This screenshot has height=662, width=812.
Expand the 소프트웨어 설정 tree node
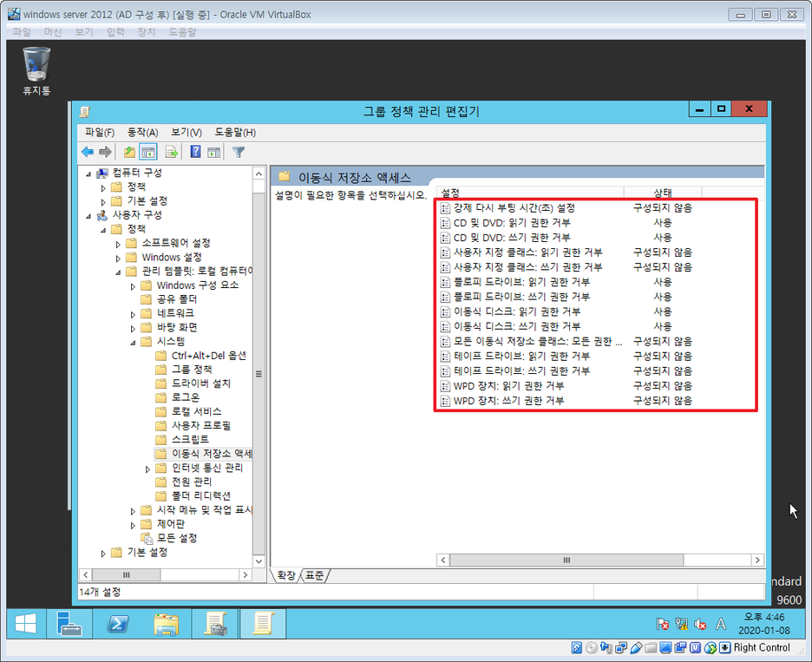tap(118, 244)
